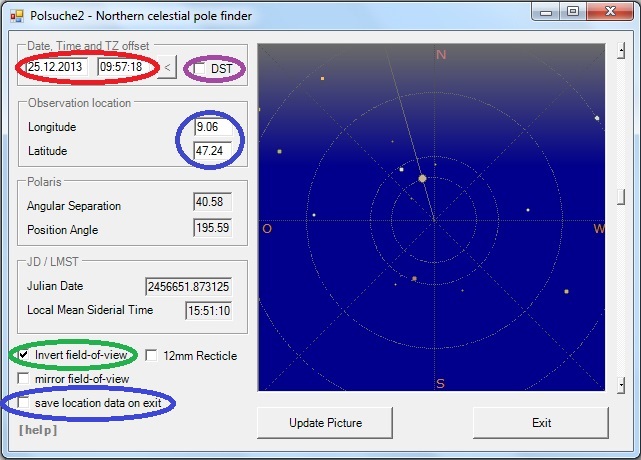The height and width of the screenshot is (460, 641).
Task: Click Polaris, the large star in sky chart
Action: [x=422, y=179]
